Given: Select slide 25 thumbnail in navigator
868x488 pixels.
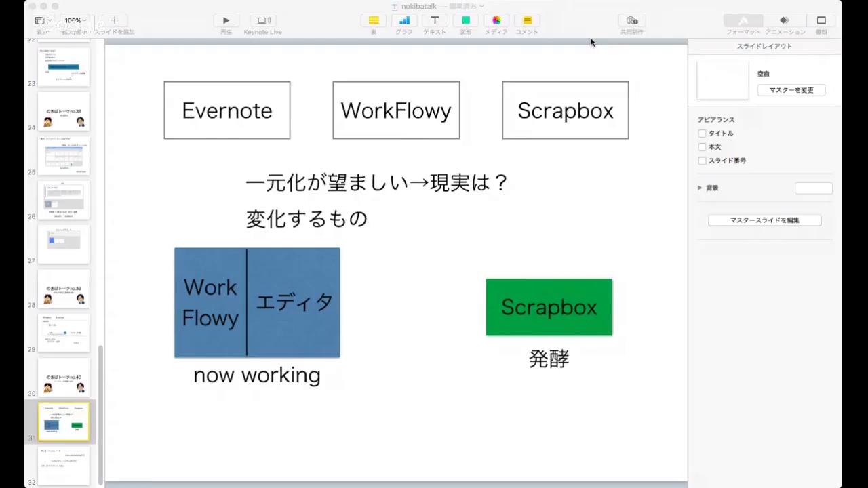Looking at the screenshot, I should (x=64, y=156).
